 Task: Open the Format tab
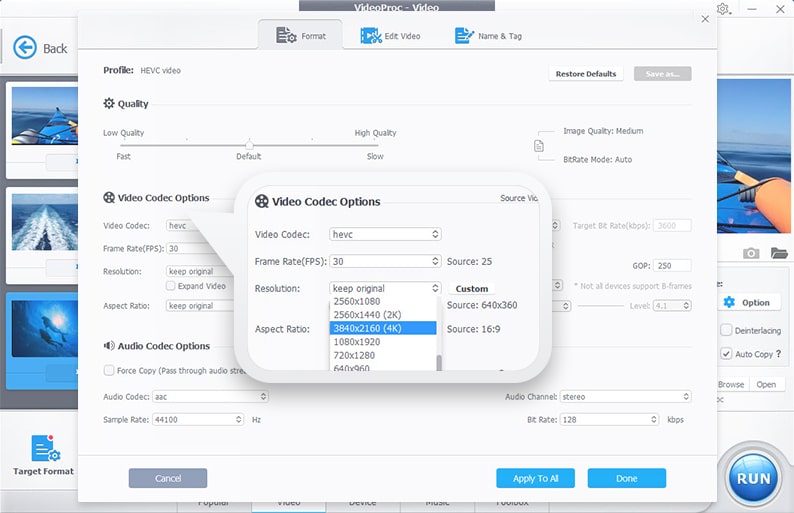300,35
